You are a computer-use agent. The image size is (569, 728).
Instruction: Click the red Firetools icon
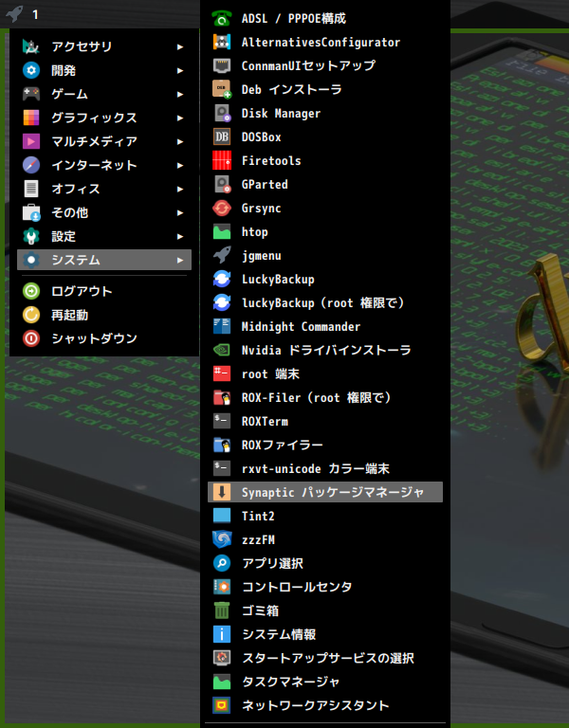[222, 160]
